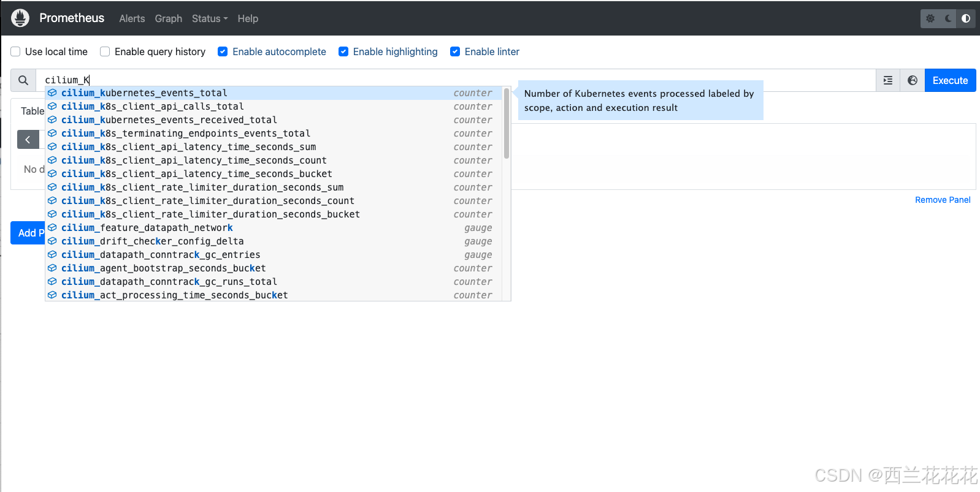This screenshot has width=980, height=492.
Task: Uncheck the Enable linter option
Action: [x=455, y=51]
